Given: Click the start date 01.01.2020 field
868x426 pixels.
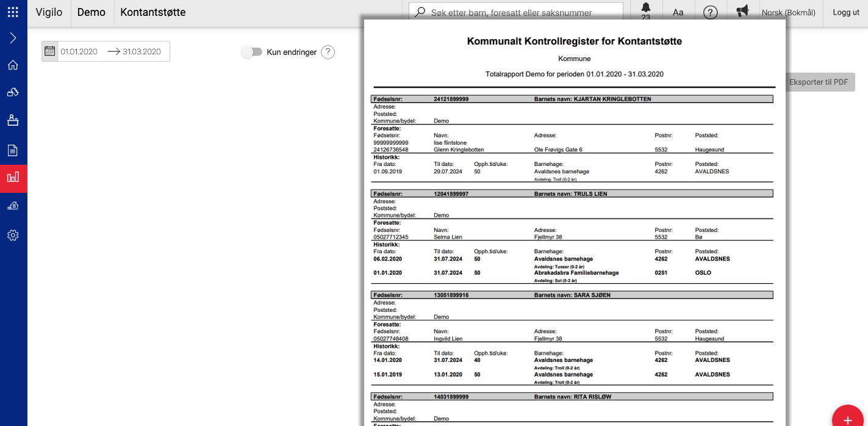Looking at the screenshot, I should point(79,52).
